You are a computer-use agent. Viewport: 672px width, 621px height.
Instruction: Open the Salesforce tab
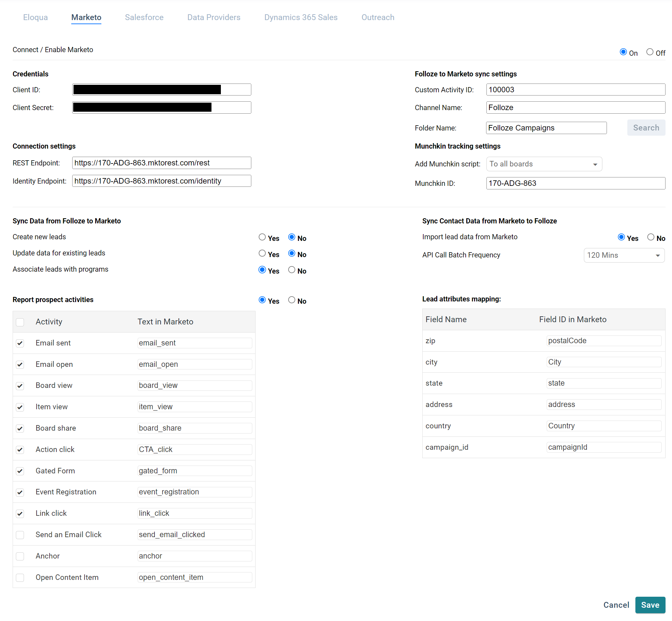[144, 17]
